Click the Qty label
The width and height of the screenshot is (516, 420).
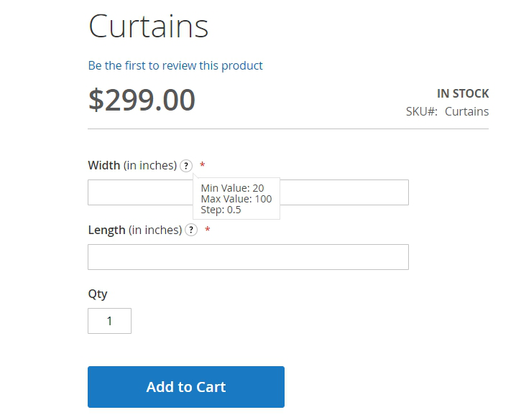point(98,294)
